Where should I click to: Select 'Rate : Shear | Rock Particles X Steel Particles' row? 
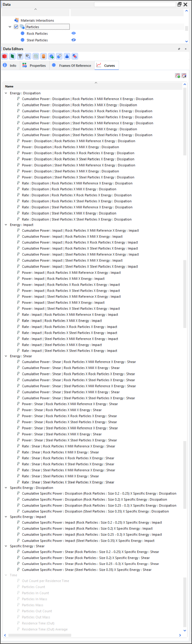coord(68,464)
